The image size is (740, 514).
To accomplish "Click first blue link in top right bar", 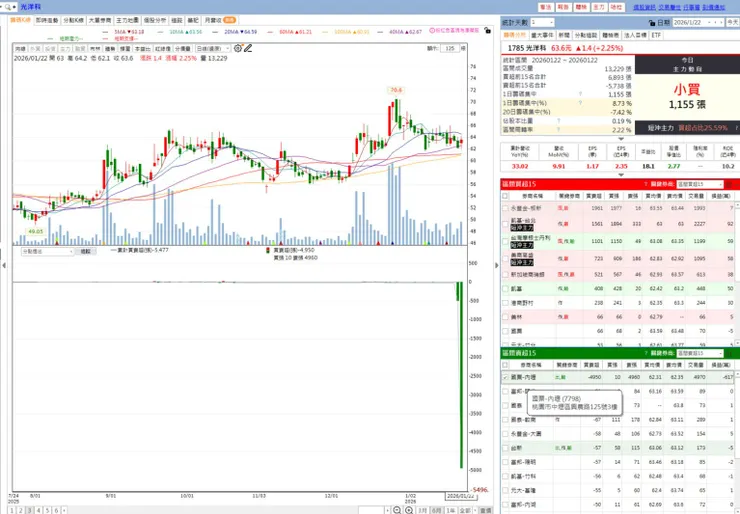I will 644,8.
